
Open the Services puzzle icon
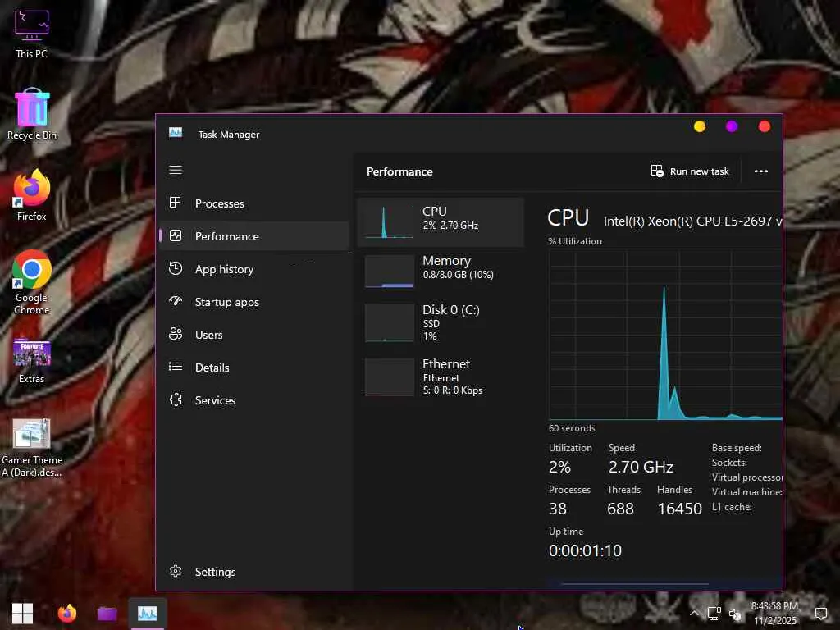pos(176,399)
